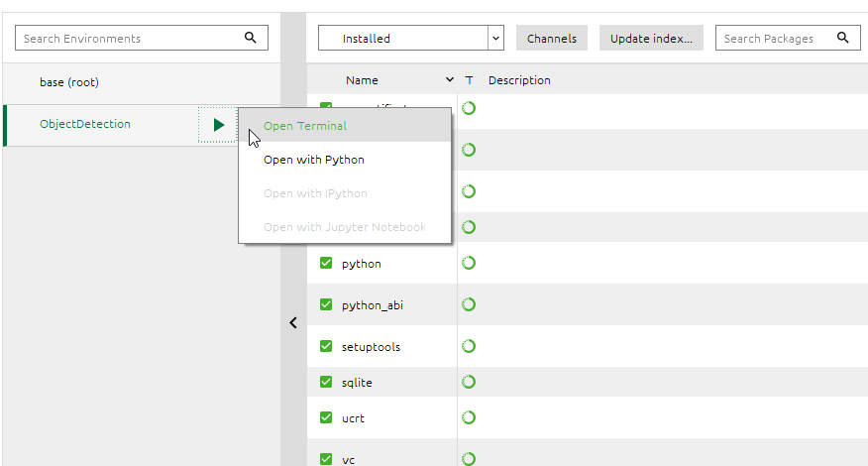Click the magnifier in Search Environments
Image resolution: width=868 pixels, height=466 pixels.
pos(251,39)
